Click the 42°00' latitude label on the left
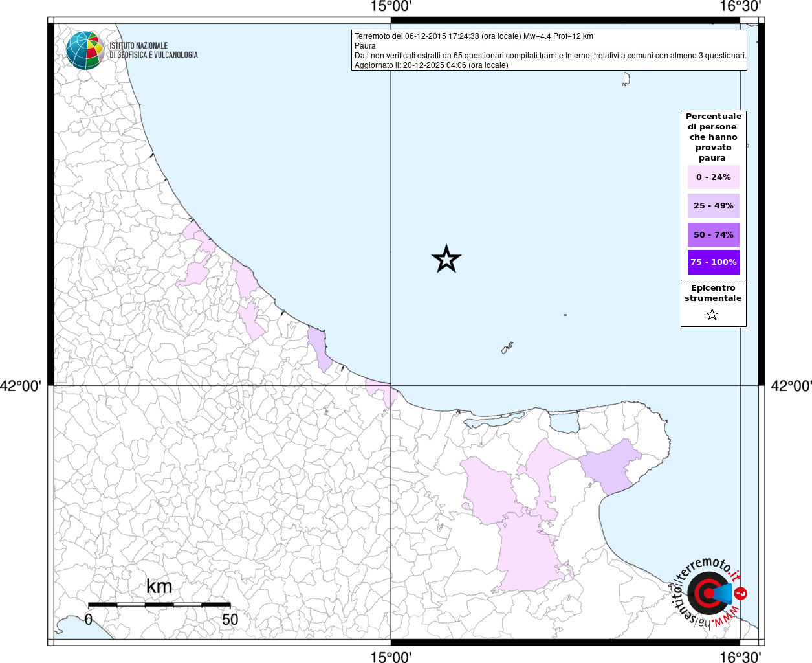This screenshot has height=663, width=812. pos(21,387)
